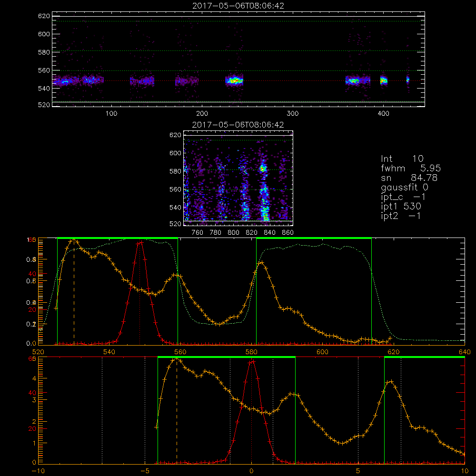Click brightest emission blob near x=235 in top spectrogram
The width and height of the screenshot is (476, 476).
point(234,81)
